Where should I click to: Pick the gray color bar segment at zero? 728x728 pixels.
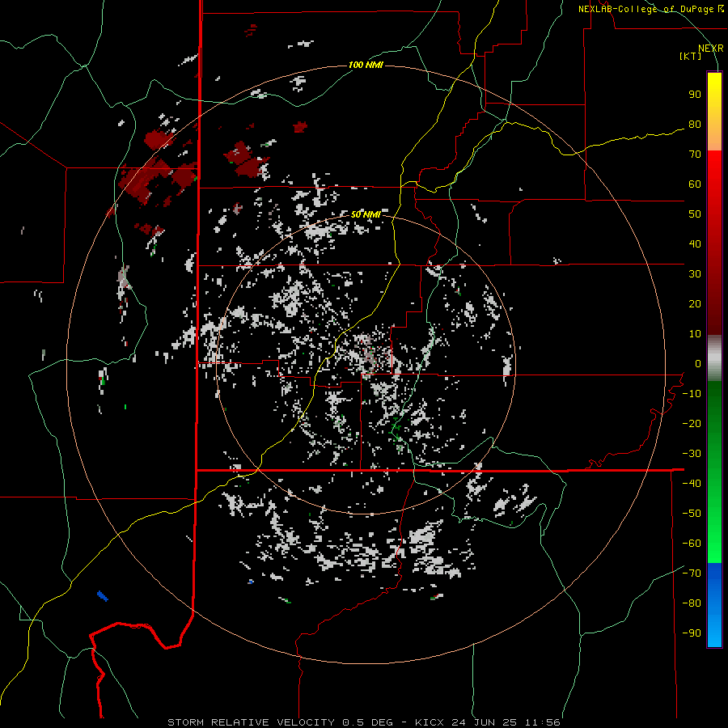coord(714,358)
